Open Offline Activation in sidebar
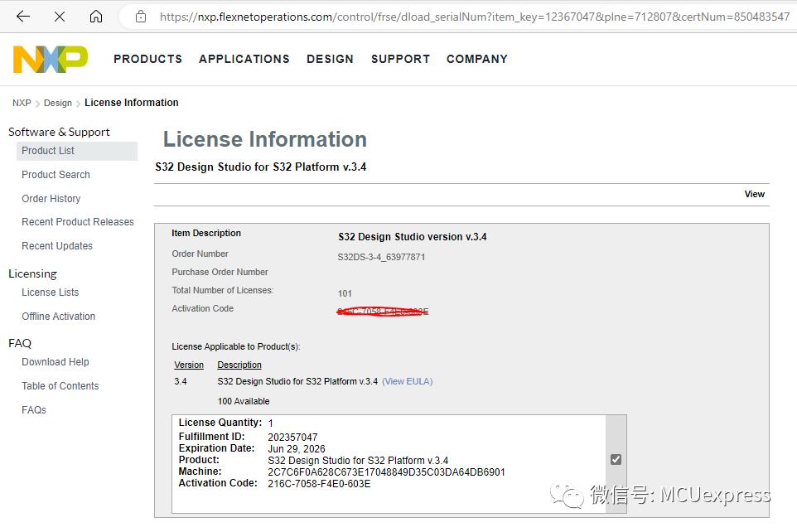Image resolution: width=797 pixels, height=532 pixels. tap(59, 317)
